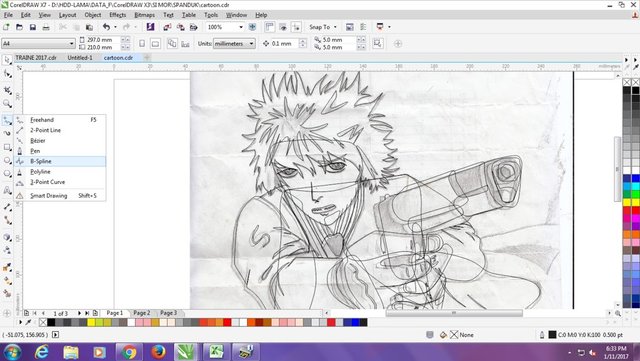Image resolution: width=640 pixels, height=361 pixels.
Task: Choose Freehand from the curve flyout
Action: pos(60,120)
